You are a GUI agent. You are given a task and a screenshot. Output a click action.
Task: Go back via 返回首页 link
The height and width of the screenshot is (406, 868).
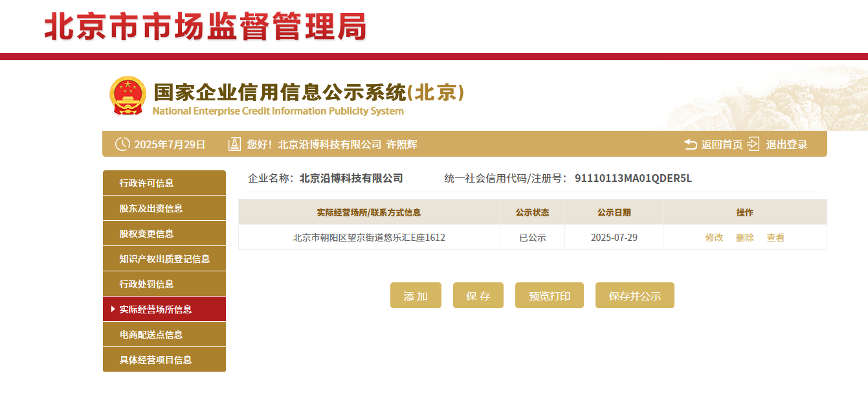click(x=722, y=144)
